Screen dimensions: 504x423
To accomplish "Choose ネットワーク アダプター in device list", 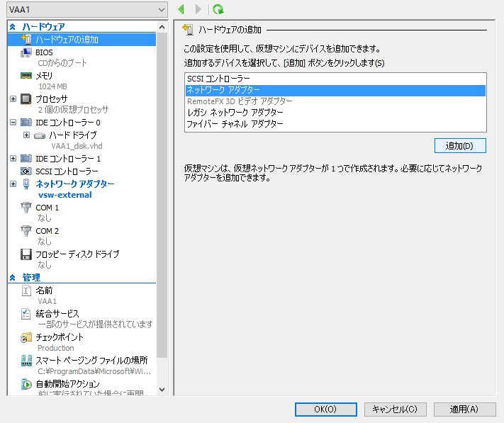I will [x=335, y=90].
